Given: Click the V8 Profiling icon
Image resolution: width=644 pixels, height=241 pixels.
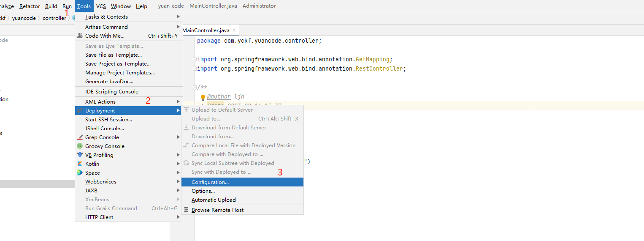Looking at the screenshot, I should [x=80, y=155].
